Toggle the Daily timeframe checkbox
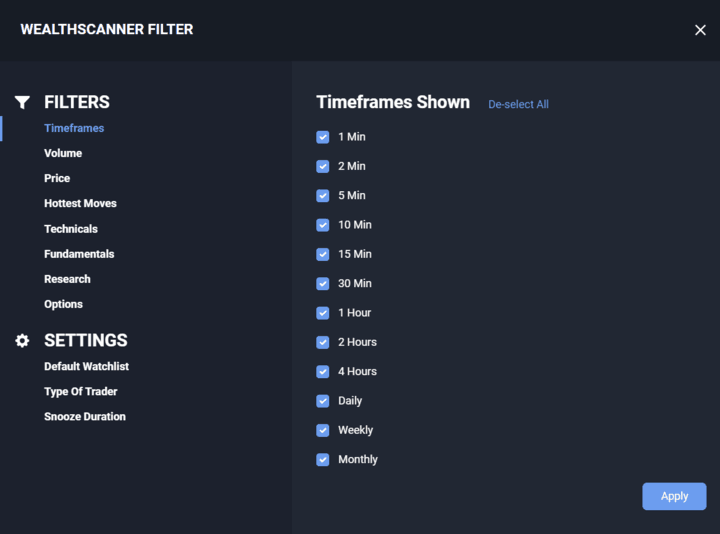720x534 pixels. tap(323, 401)
